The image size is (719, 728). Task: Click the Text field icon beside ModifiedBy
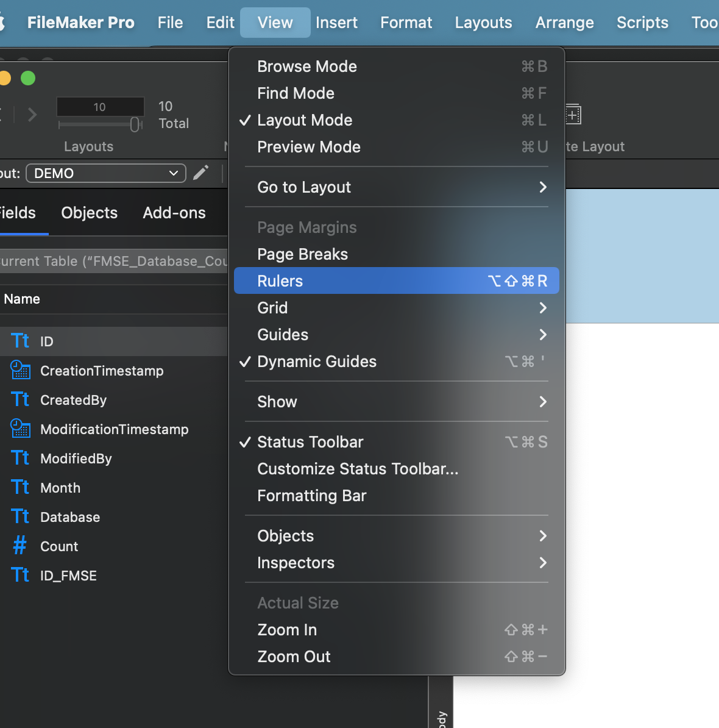[20, 459]
